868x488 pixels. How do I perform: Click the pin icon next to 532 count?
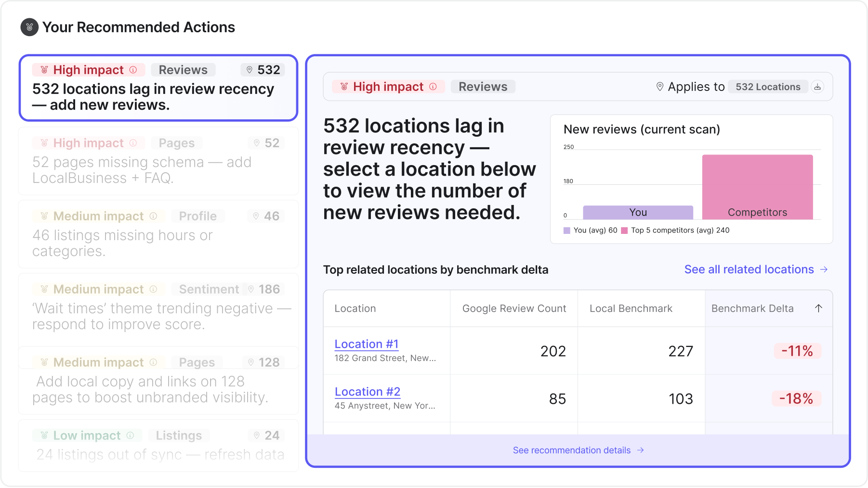coord(250,70)
